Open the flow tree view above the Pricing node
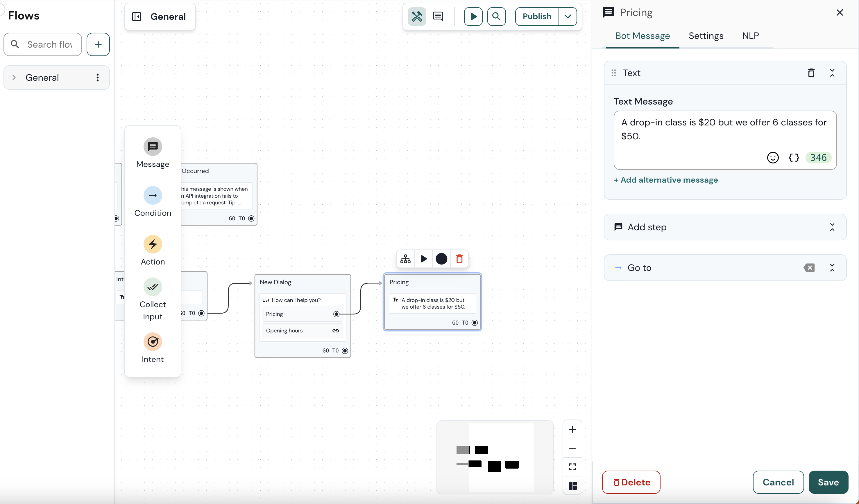This screenshot has height=504, width=859. coord(405,259)
